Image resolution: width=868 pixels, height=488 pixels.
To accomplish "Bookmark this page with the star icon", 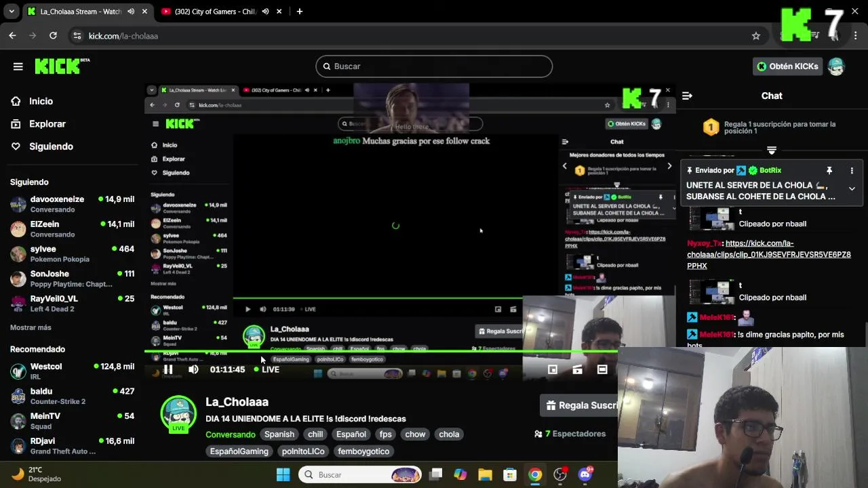I will point(756,36).
